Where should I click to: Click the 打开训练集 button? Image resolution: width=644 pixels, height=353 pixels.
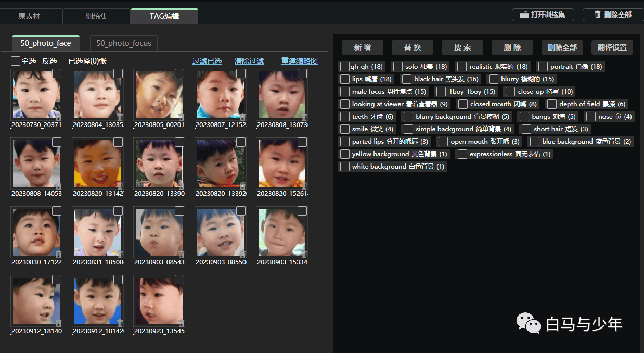click(543, 15)
